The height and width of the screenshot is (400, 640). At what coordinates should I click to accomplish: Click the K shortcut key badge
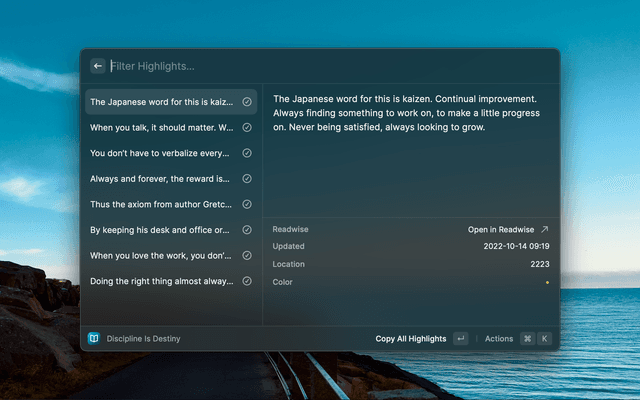545,339
